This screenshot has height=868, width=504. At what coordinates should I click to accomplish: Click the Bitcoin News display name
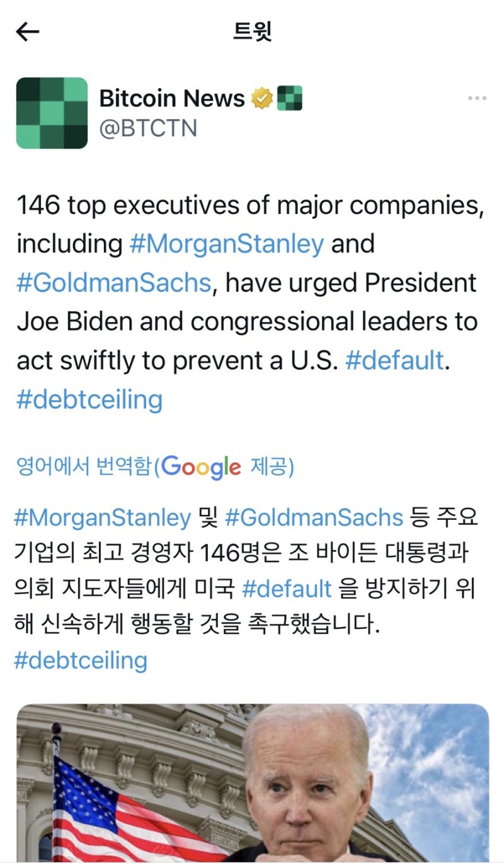click(170, 98)
